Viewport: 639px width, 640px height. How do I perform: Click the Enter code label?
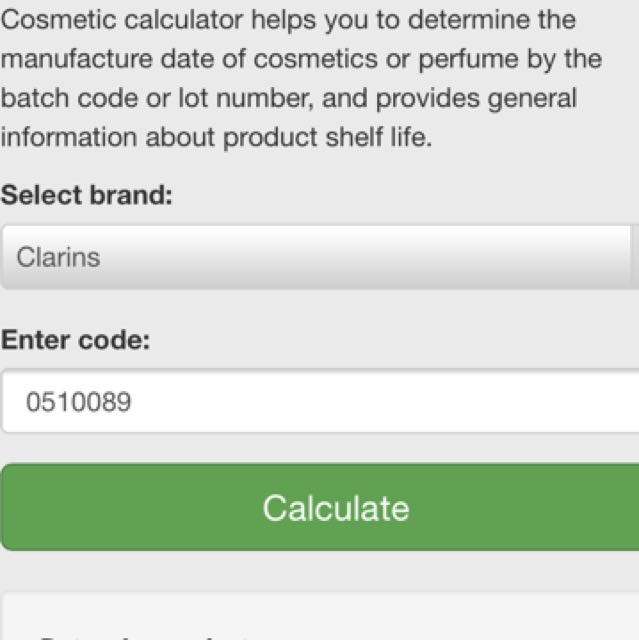click(x=75, y=340)
